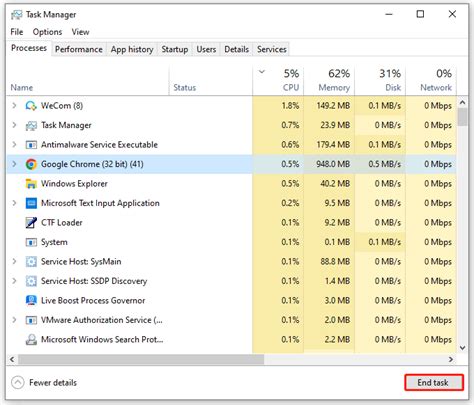Maximize the Task Manager window
474x405 pixels.
[420, 14]
